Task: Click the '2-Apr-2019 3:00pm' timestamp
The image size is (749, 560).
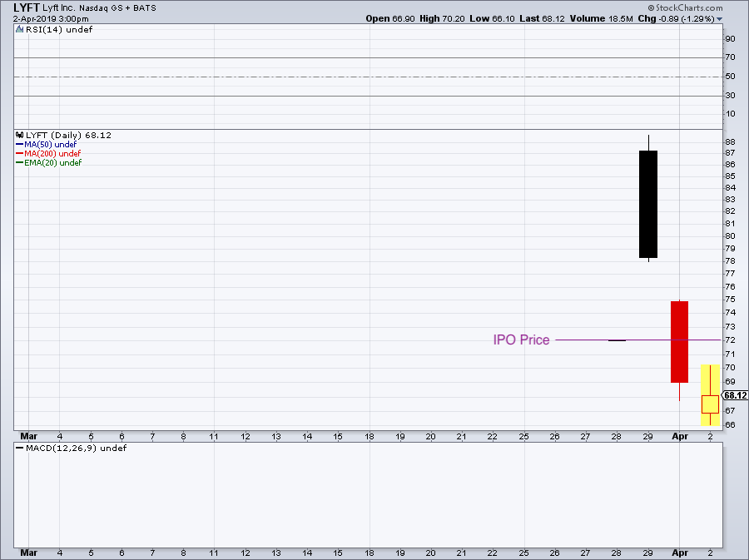Action: tap(51, 19)
